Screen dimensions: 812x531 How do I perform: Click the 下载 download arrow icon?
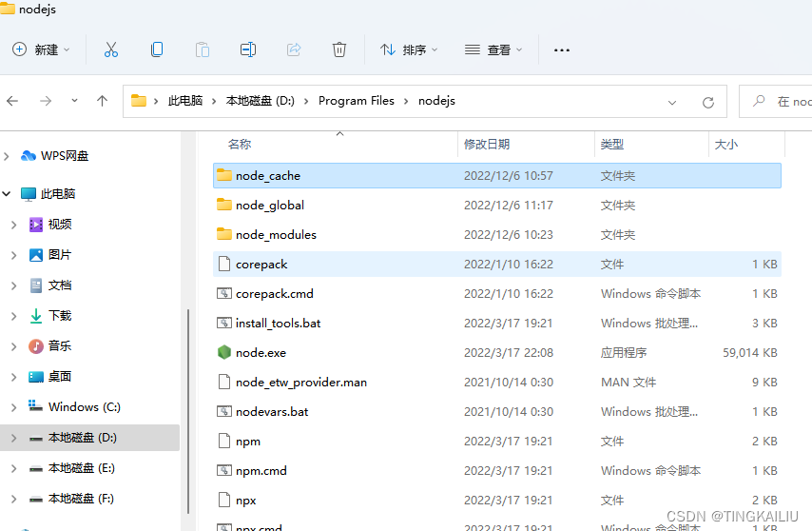tap(36, 316)
